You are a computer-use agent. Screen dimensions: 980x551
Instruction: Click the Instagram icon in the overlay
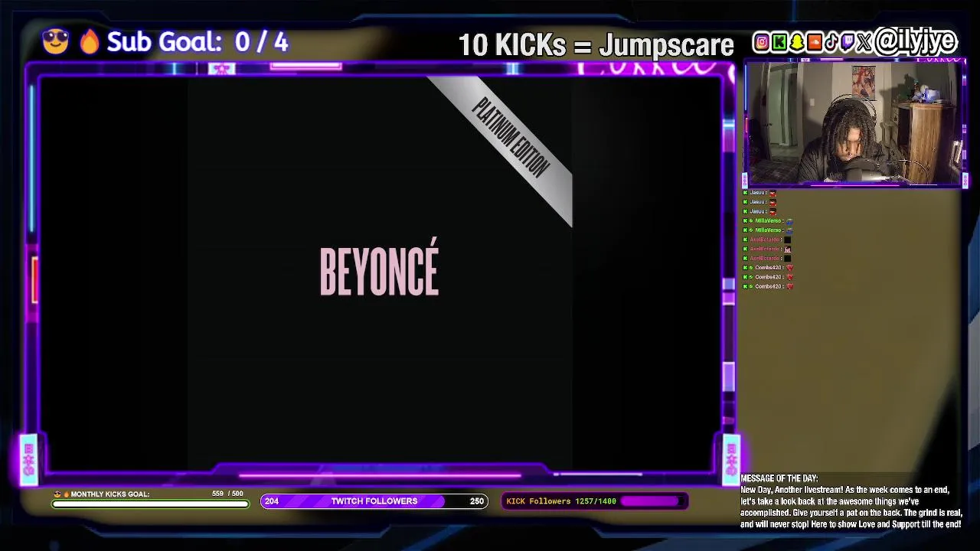pos(762,42)
